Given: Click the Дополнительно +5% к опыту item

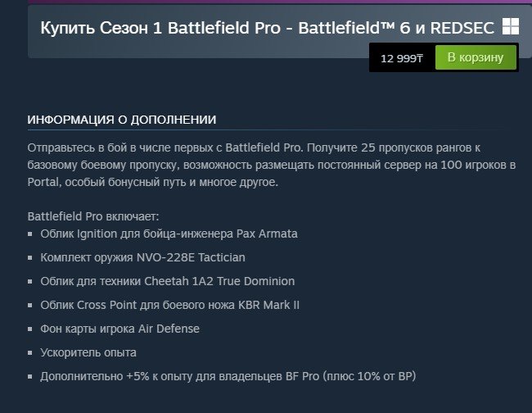Looking at the screenshot, I should coord(228,376).
